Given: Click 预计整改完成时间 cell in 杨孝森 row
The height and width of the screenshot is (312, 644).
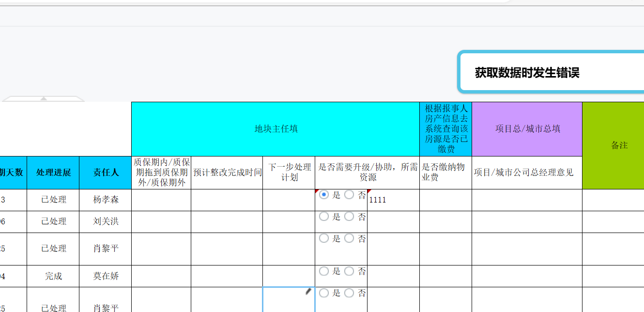Looking at the screenshot, I should click(x=227, y=200).
